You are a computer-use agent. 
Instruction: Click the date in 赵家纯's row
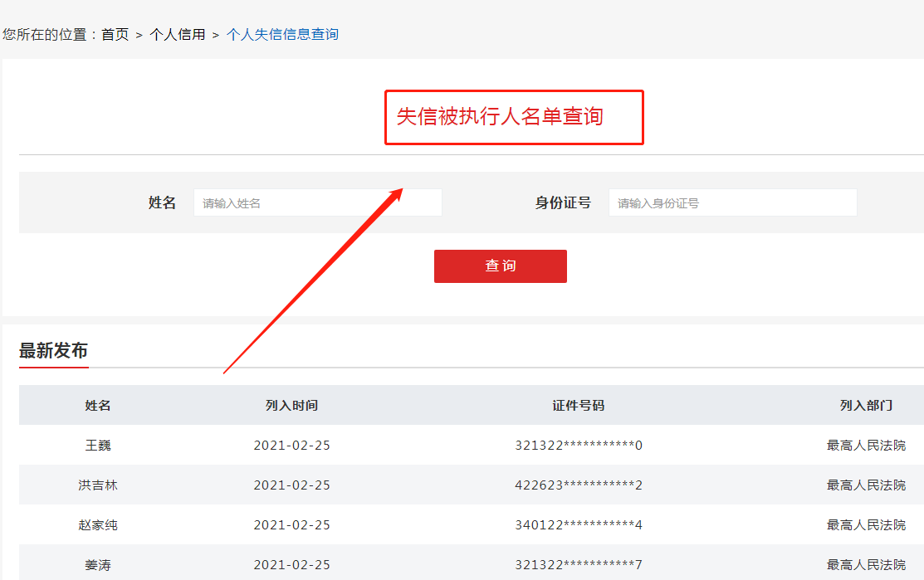(291, 524)
